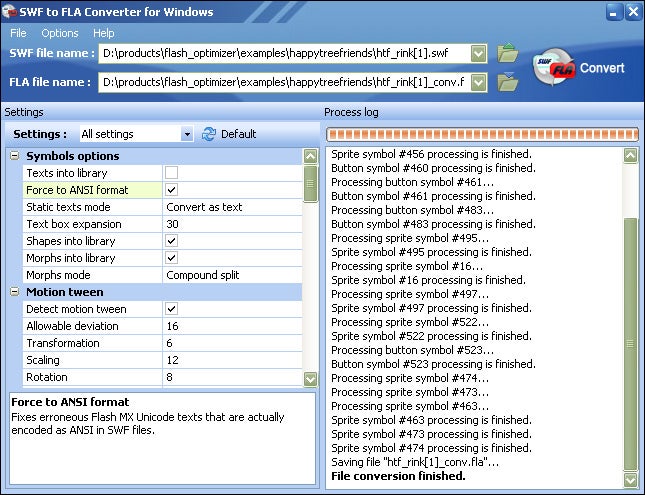This screenshot has height=495, width=645.
Task: Click log line 'File conversion finished.'
Action: [x=398, y=476]
